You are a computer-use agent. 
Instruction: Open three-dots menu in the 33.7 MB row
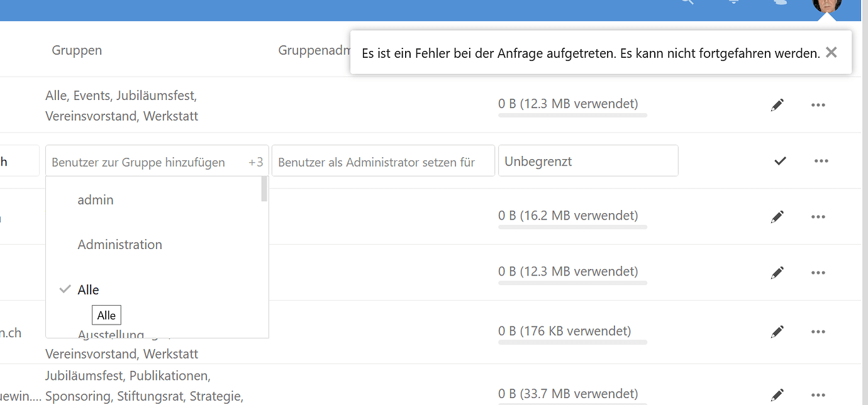(x=818, y=395)
